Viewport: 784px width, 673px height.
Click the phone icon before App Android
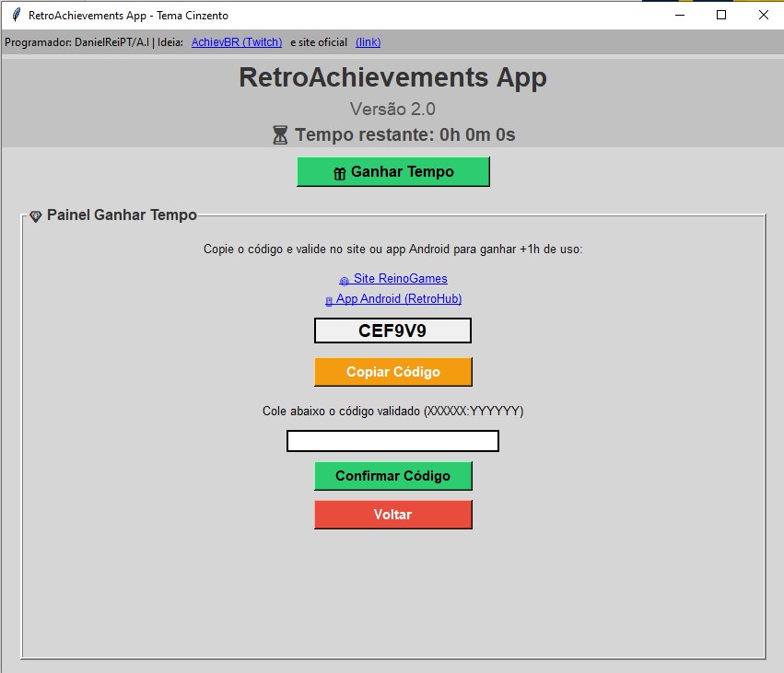pyautogui.click(x=329, y=301)
